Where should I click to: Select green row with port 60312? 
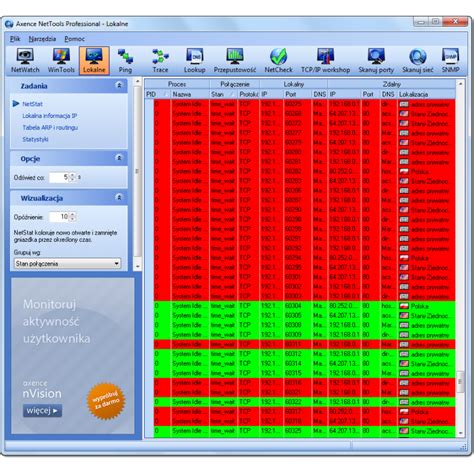tap(304, 354)
